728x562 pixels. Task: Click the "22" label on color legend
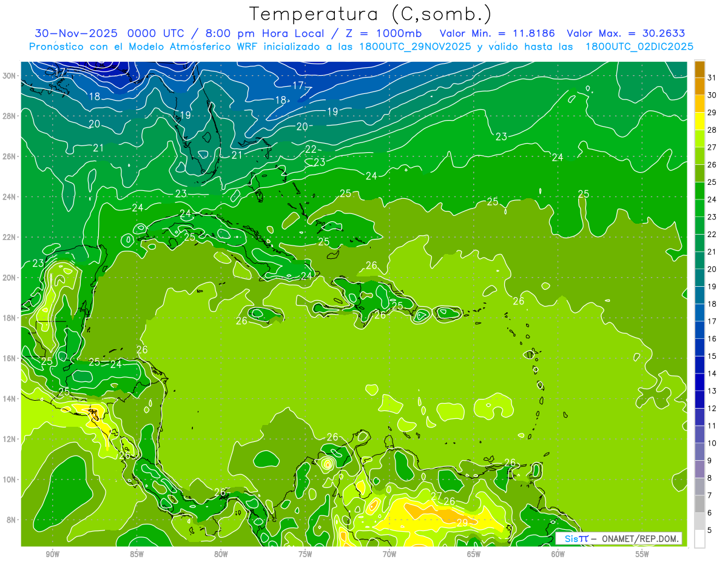712,234
